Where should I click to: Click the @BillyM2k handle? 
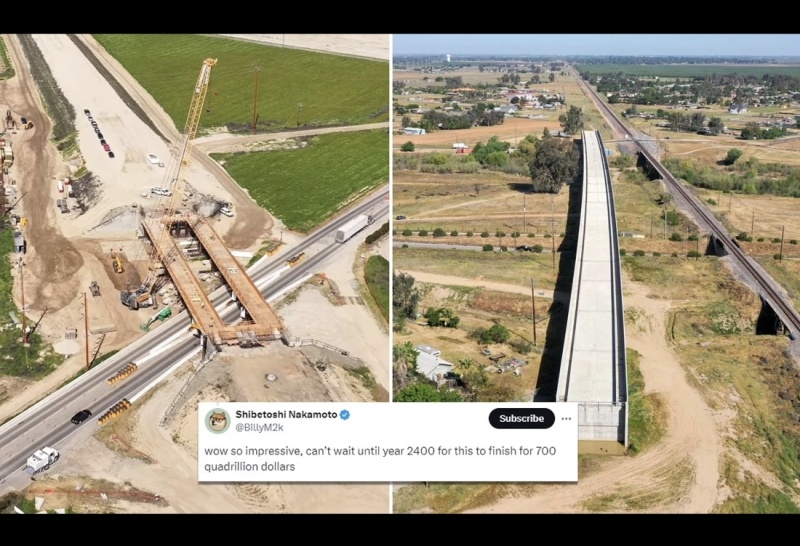(x=259, y=428)
